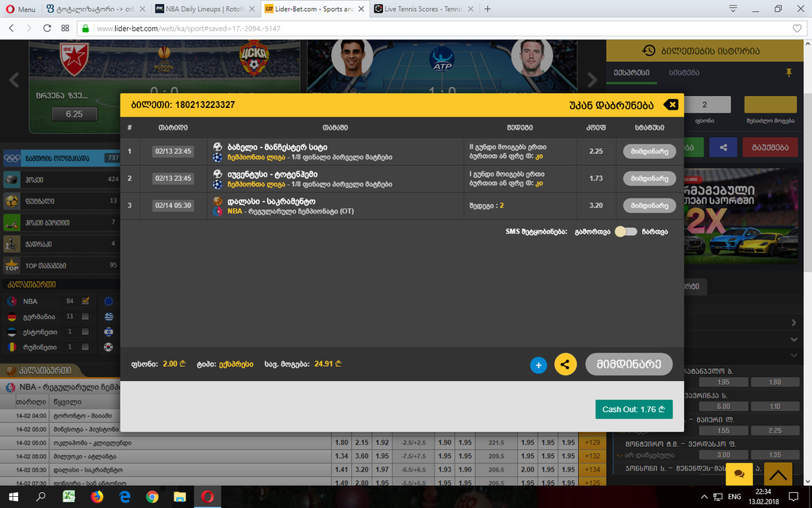Check the Estonia league checkbox
The height and width of the screenshot is (508, 812).
86,332
